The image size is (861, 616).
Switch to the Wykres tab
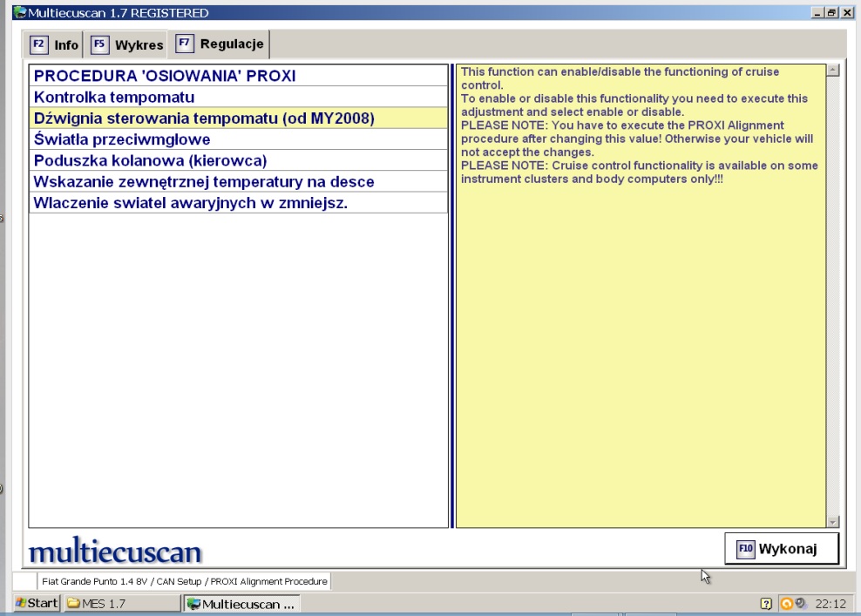pyautogui.click(x=127, y=44)
